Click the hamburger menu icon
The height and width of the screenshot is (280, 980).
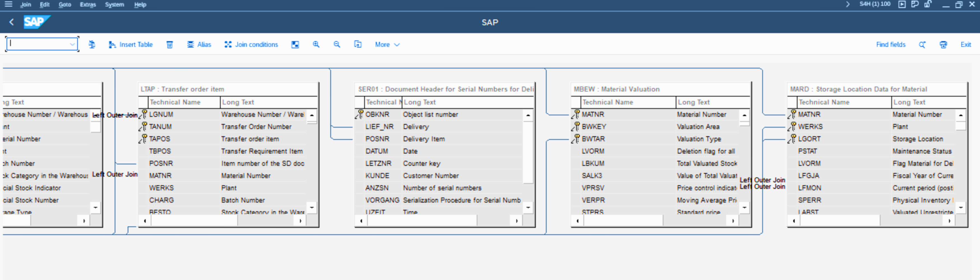point(8,4)
